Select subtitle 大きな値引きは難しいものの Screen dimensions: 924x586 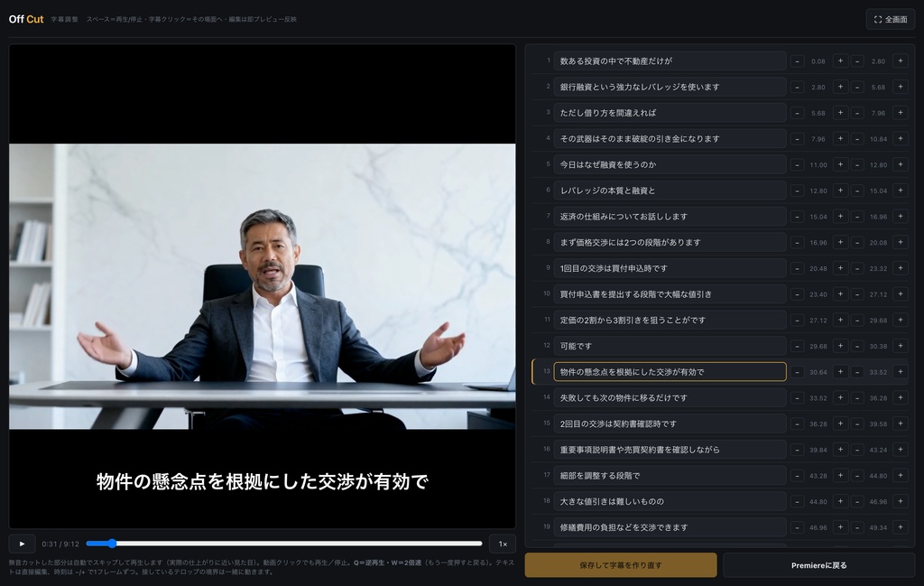[x=670, y=502]
